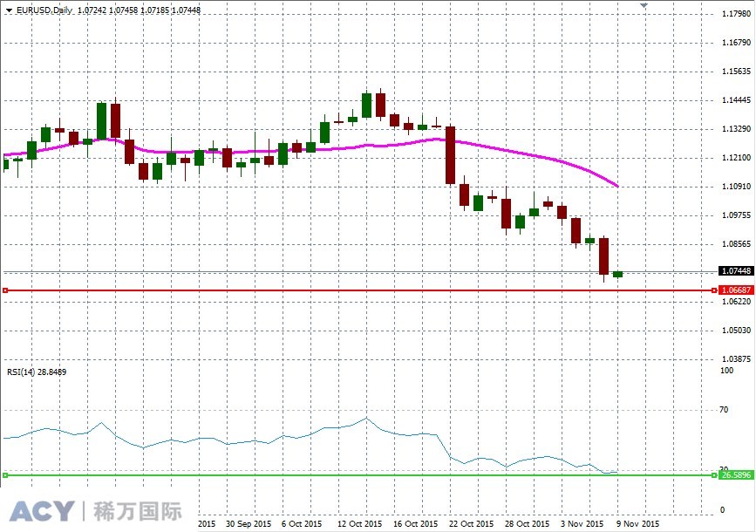Click the chart scroll-to-end arrow marker
Viewport: 756px width, 532px height.
pos(644,7)
